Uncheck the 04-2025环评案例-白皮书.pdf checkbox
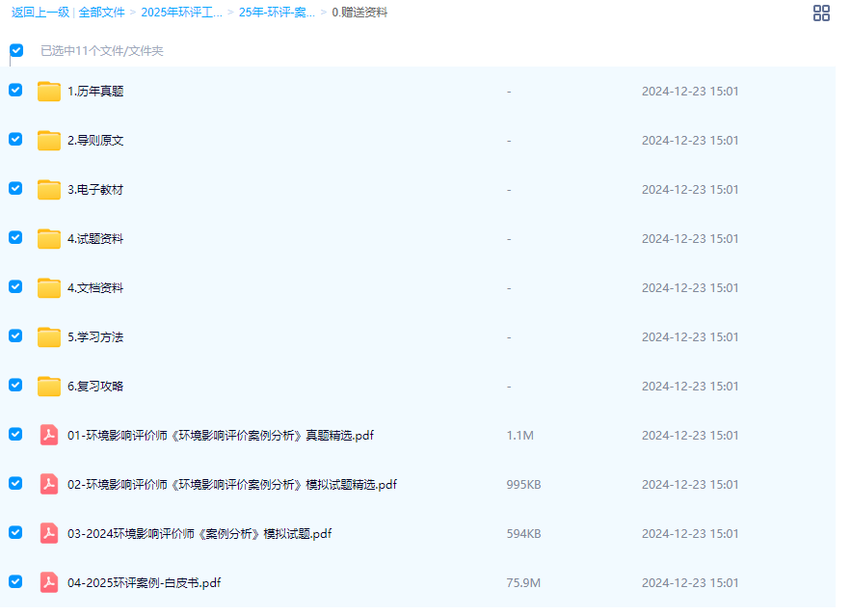The width and height of the screenshot is (851, 616). (x=15, y=582)
